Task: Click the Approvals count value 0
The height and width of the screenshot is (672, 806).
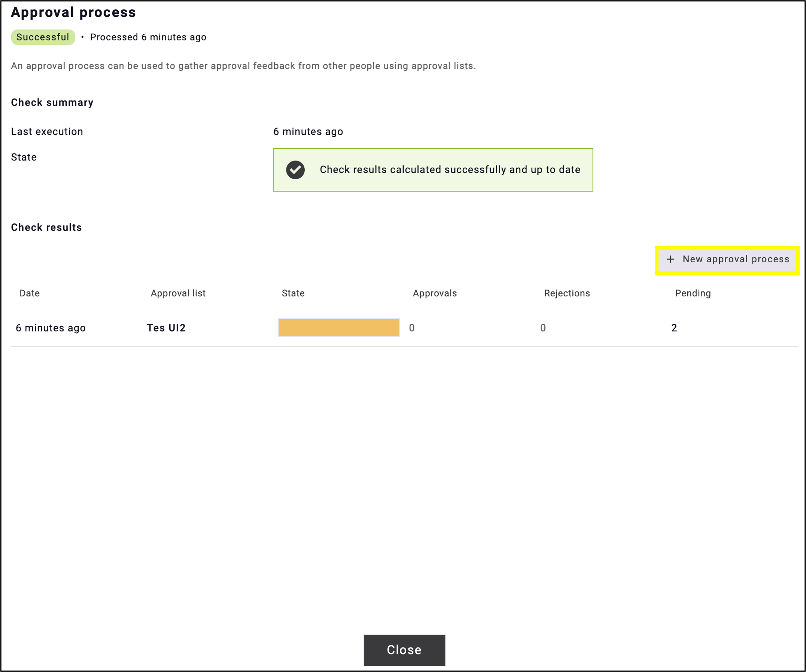Action: (412, 328)
